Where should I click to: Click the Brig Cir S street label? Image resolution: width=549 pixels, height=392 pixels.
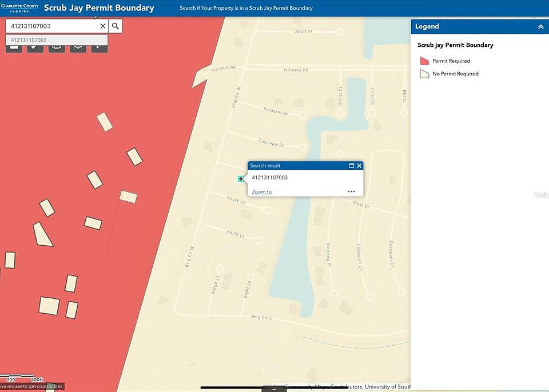coord(261,318)
